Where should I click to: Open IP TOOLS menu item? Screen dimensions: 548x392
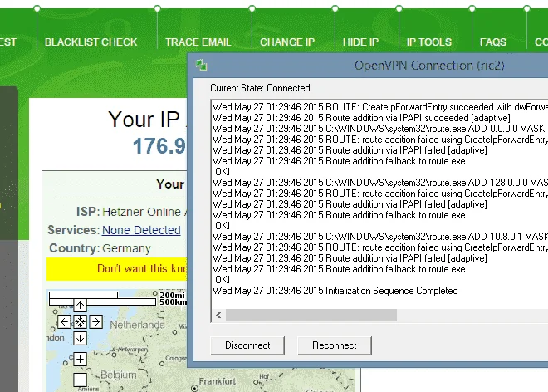429,42
